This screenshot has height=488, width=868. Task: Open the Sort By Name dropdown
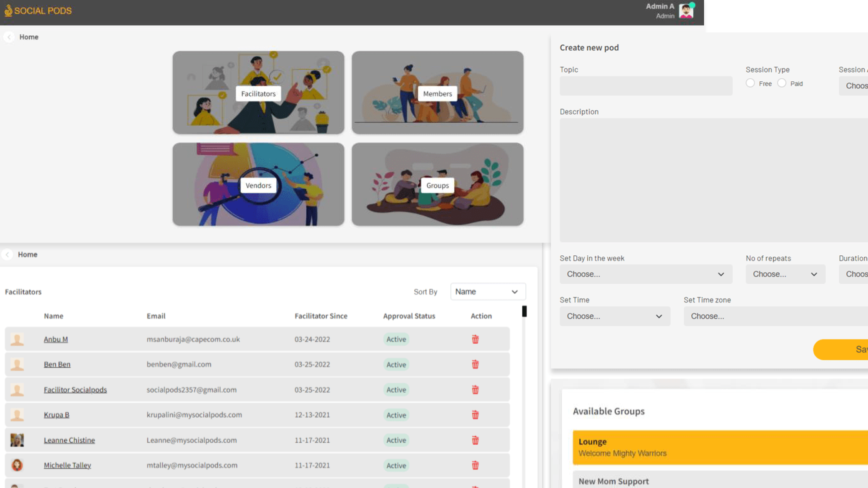point(488,292)
